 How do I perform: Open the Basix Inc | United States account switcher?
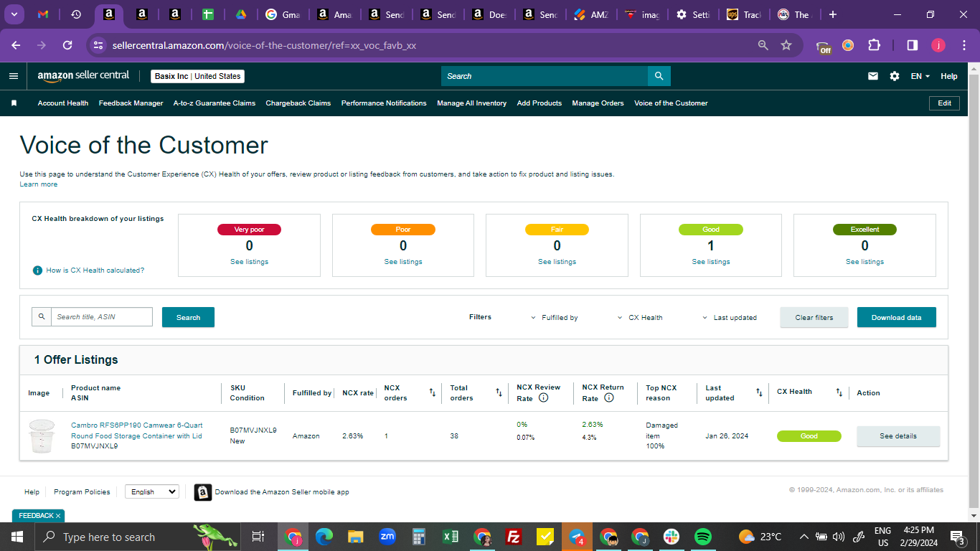(x=198, y=76)
